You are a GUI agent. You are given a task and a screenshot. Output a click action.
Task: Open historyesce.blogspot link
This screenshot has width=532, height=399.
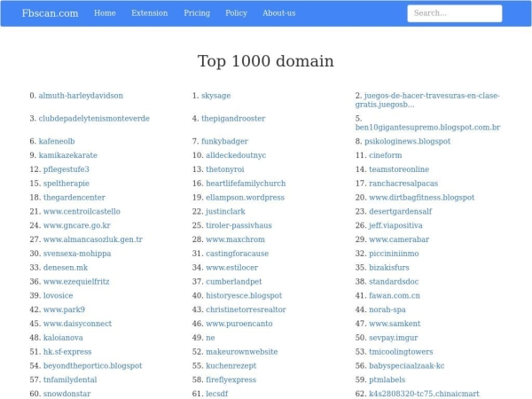click(244, 295)
